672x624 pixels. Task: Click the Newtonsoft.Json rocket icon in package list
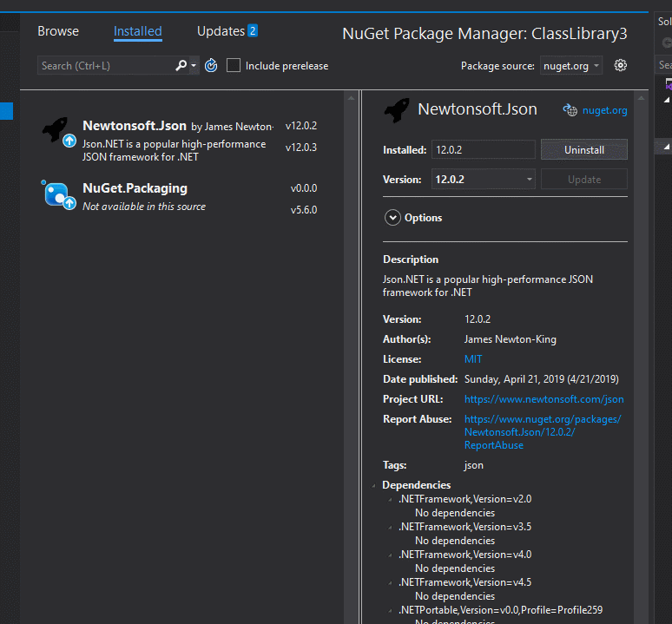(x=56, y=129)
